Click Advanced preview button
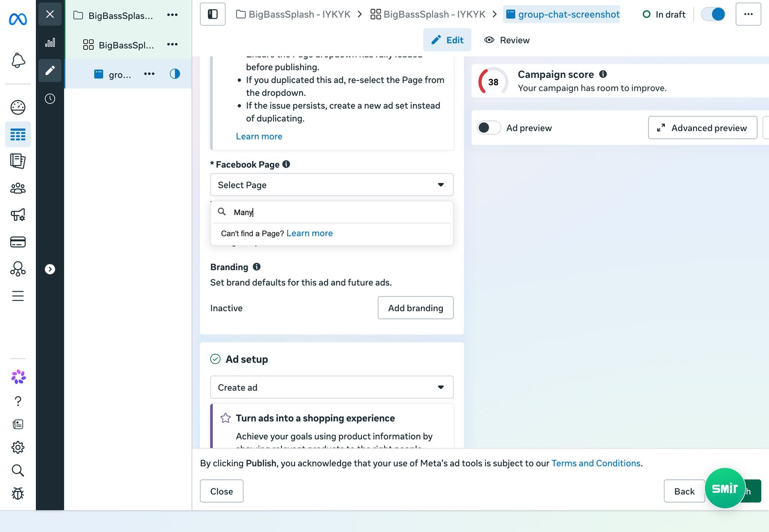769x532 pixels. point(702,128)
